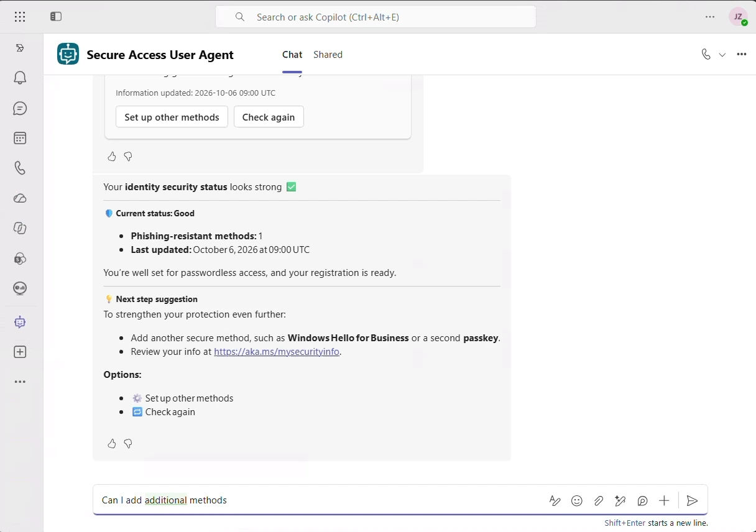
Task: Open chat header more options ellipsis
Action: tap(741, 54)
